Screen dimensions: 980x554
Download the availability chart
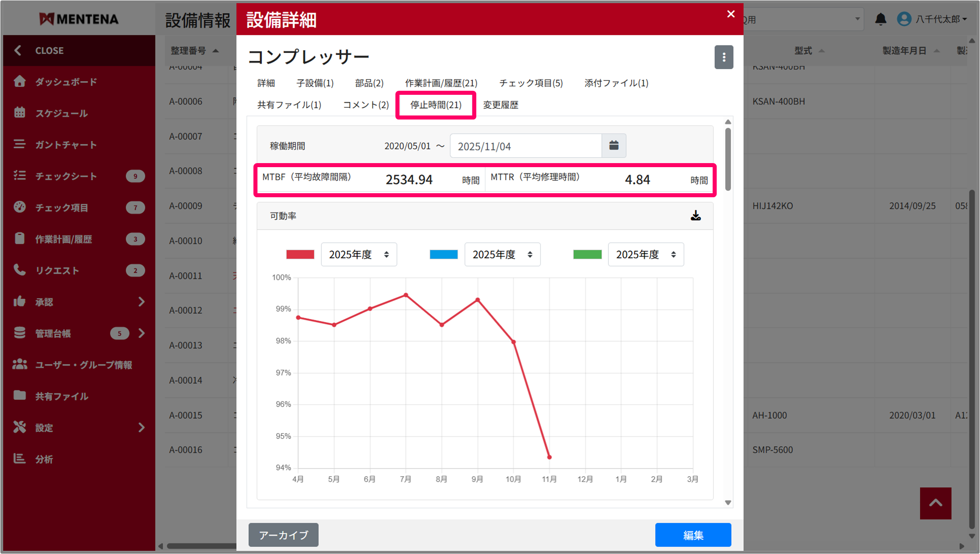coord(695,216)
